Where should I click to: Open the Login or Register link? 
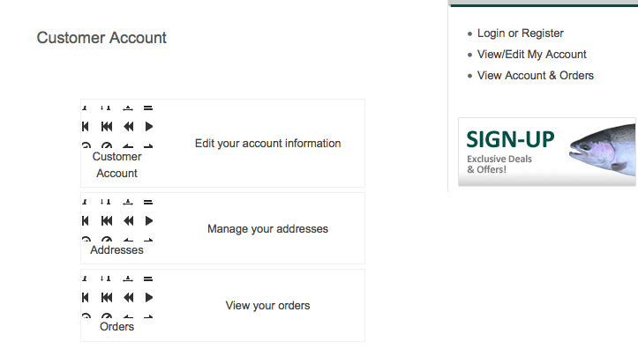[520, 33]
